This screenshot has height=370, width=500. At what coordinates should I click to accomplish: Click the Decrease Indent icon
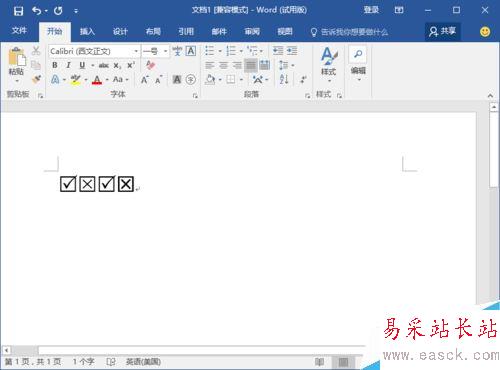[278, 51]
